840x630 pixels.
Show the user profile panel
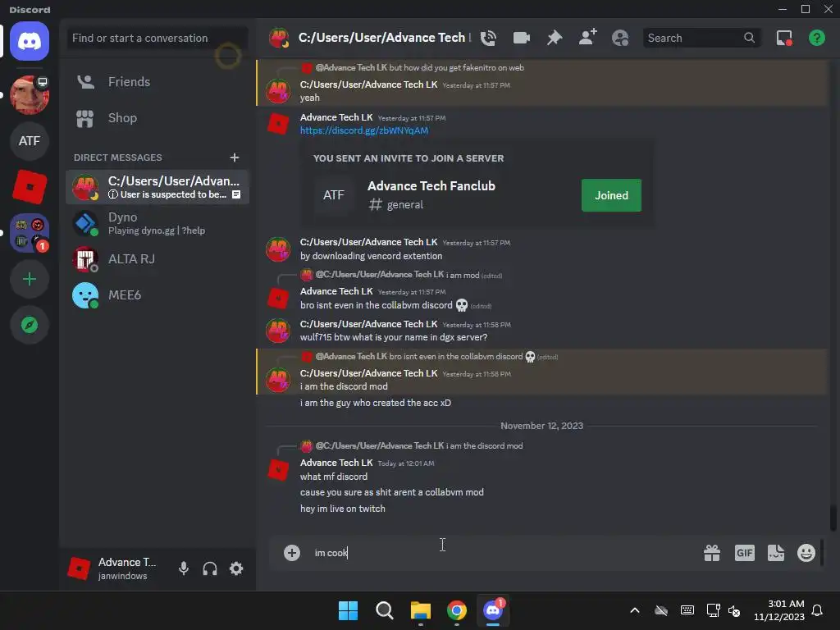click(x=620, y=38)
